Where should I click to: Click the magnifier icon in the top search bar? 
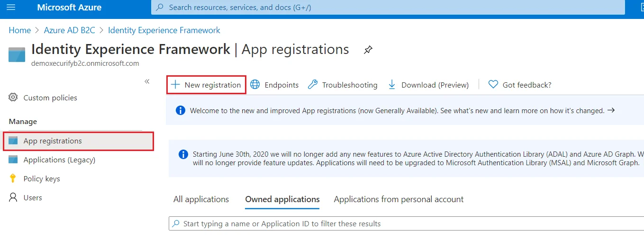tap(160, 8)
